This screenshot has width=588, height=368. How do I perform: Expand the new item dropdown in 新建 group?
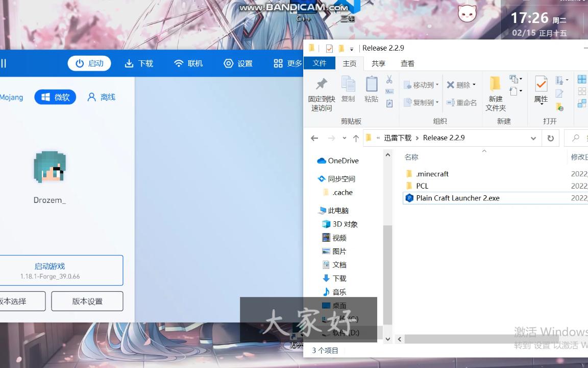point(521,79)
